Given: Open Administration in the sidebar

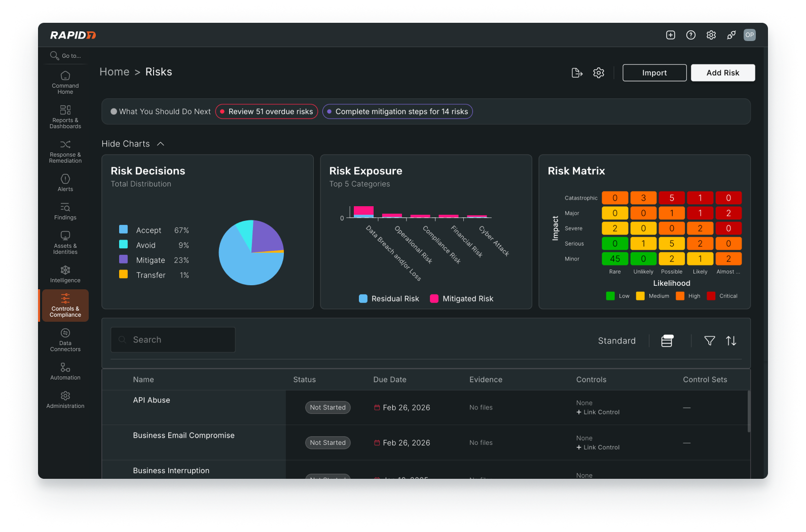Looking at the screenshot, I should click(x=65, y=400).
